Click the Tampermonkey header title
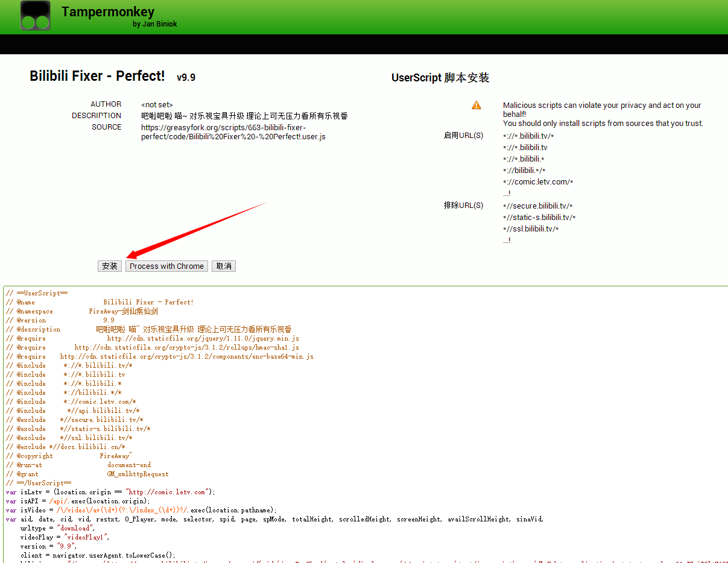Screen dimensions: 728x563 [108, 11]
